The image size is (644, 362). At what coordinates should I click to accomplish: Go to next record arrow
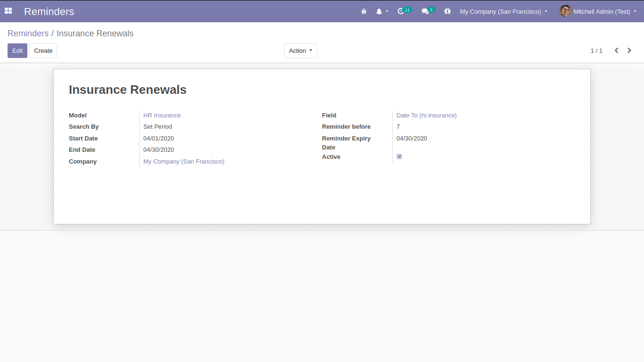[x=629, y=50]
